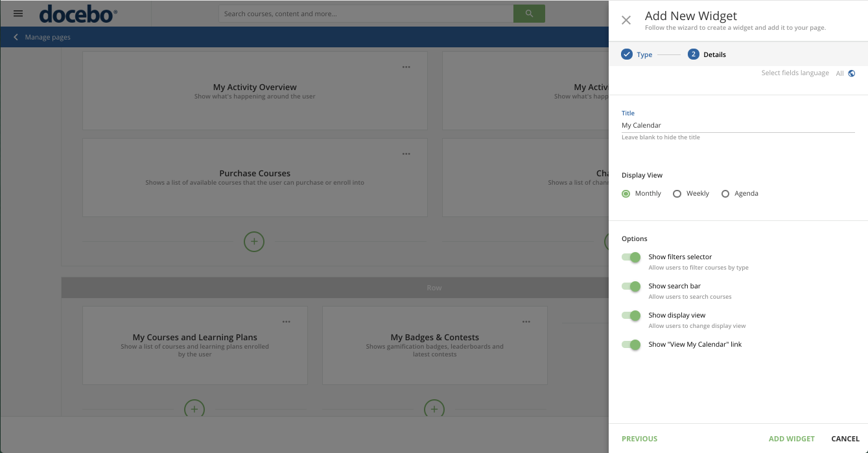
Task: Open options of My Activity Overview widget
Action: tap(406, 67)
